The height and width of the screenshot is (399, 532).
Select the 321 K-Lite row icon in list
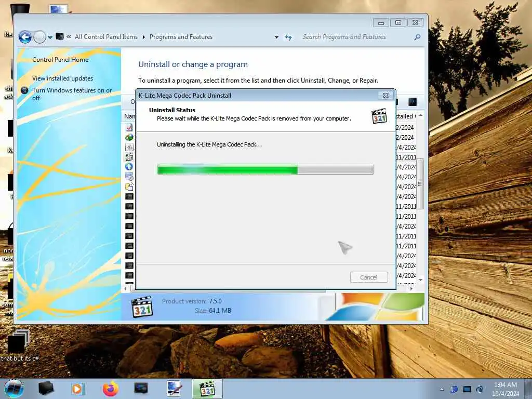129,157
